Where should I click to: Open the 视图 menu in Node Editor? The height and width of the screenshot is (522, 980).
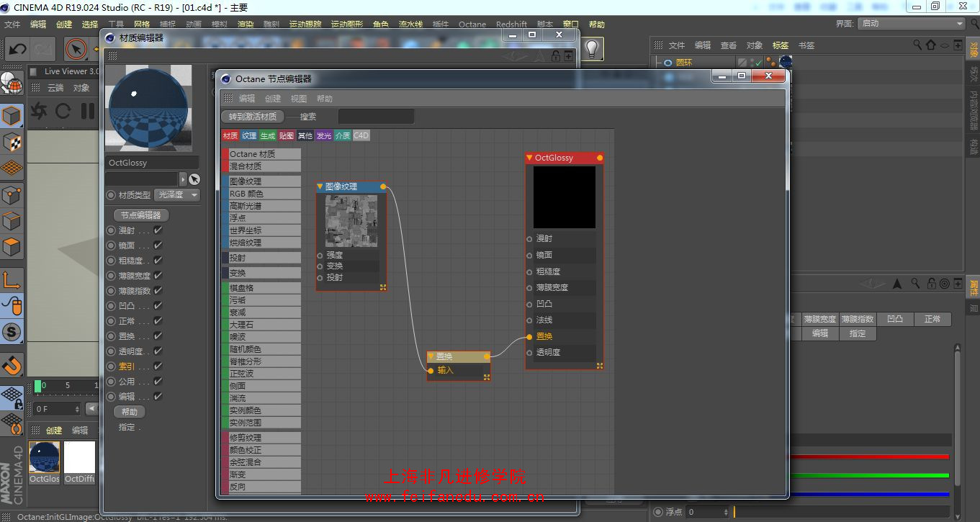tap(299, 99)
